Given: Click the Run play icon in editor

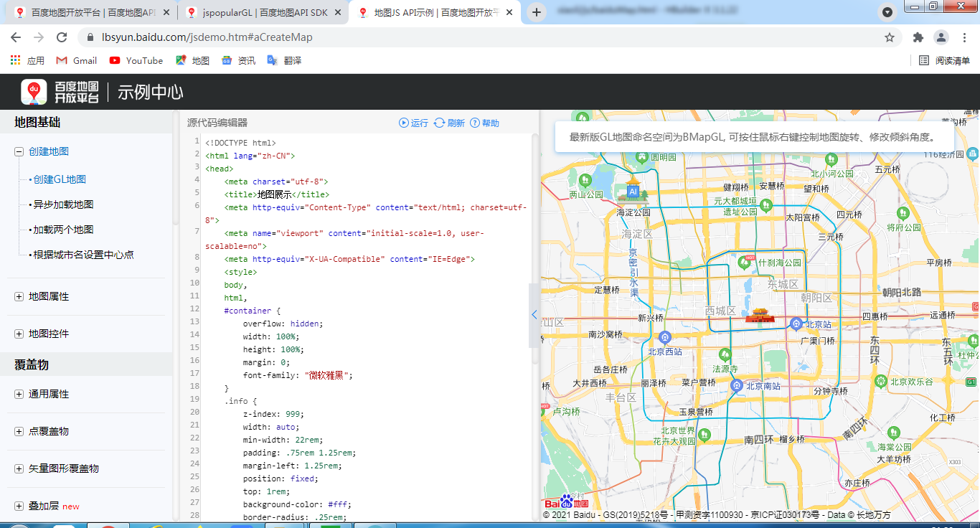Looking at the screenshot, I should (404, 123).
